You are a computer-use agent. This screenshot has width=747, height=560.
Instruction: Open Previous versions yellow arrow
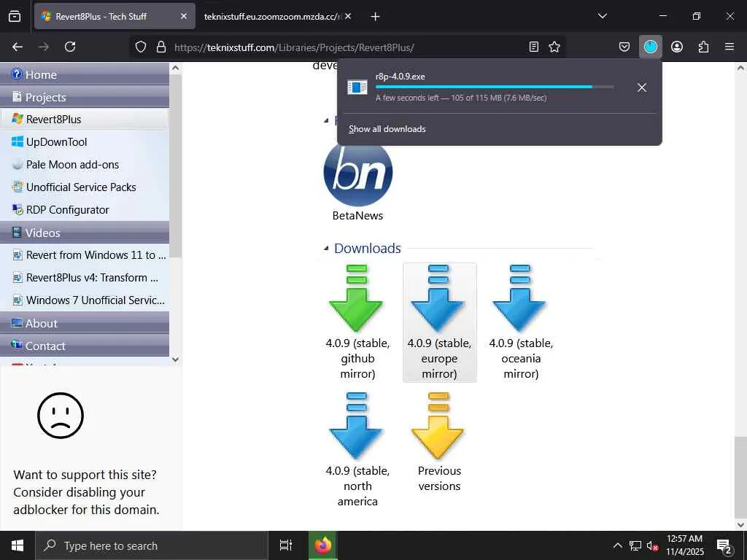click(439, 442)
